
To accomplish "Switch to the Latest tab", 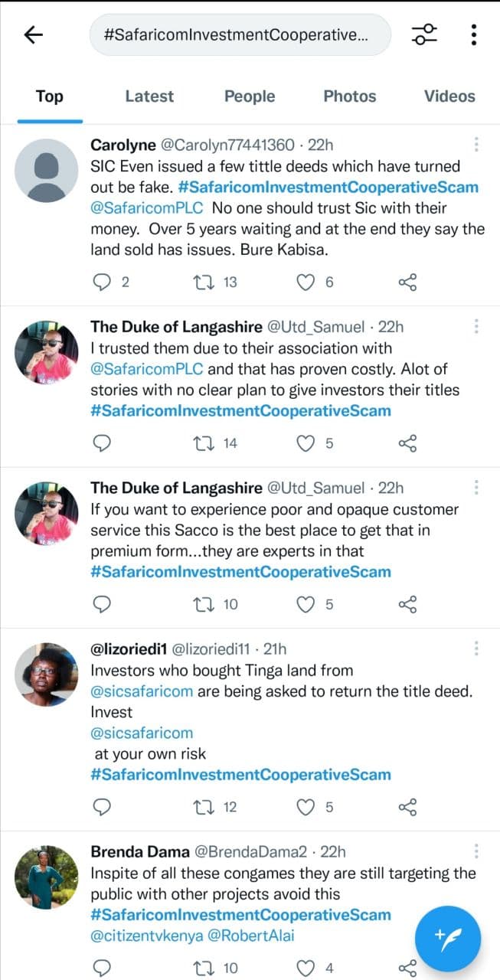I will click(x=149, y=96).
